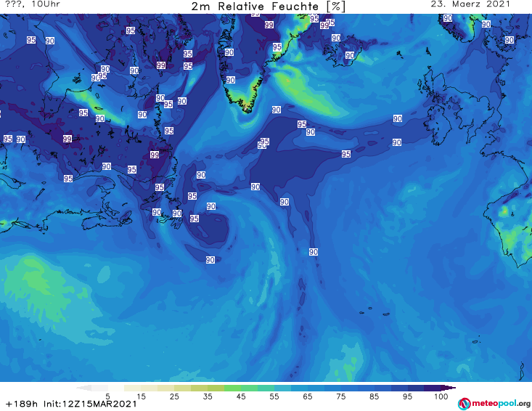Click the colorbar label '45'

click(x=240, y=396)
